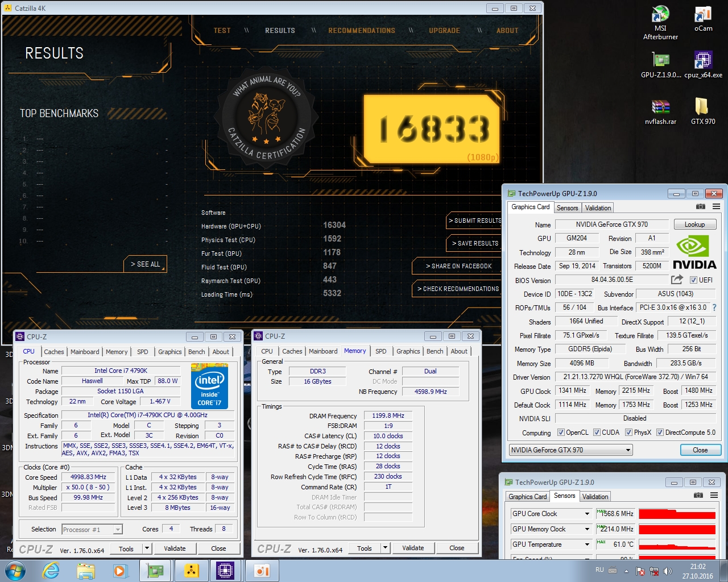Open the Windows Start button
Screen dimensions: 728x582
click(15, 571)
